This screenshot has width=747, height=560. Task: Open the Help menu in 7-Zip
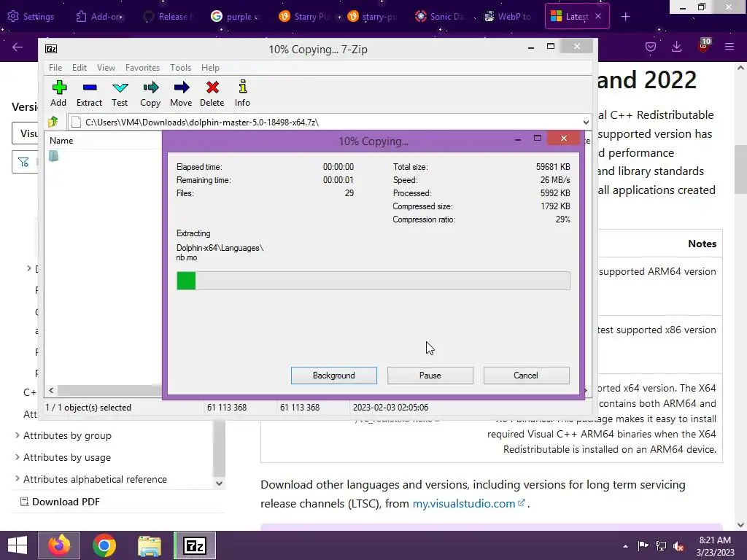click(x=210, y=68)
